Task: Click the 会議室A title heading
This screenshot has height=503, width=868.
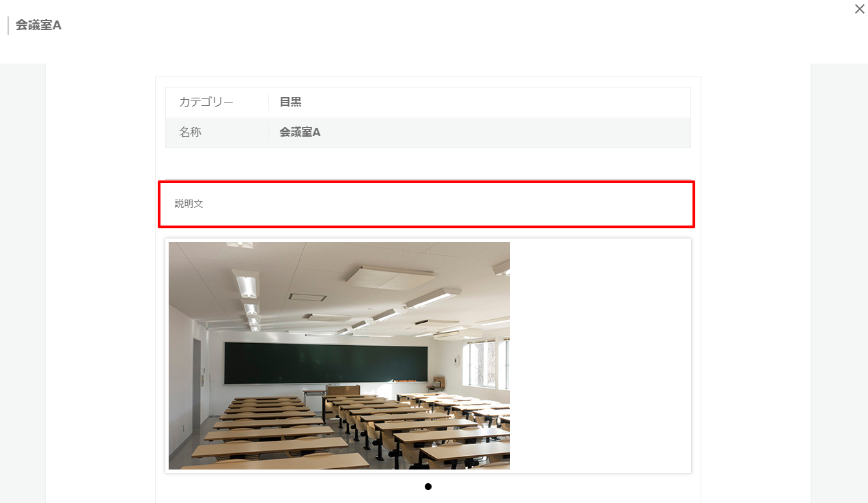Action: point(38,25)
